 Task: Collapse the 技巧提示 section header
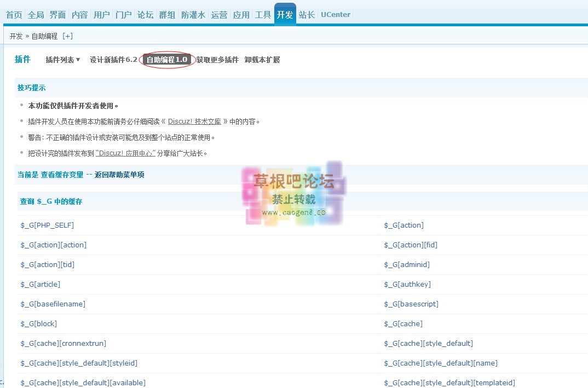click(x=32, y=88)
